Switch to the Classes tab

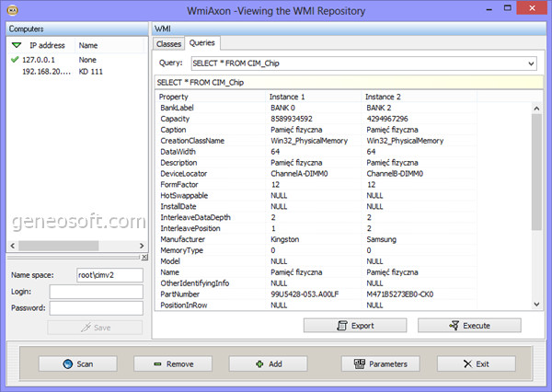click(168, 44)
